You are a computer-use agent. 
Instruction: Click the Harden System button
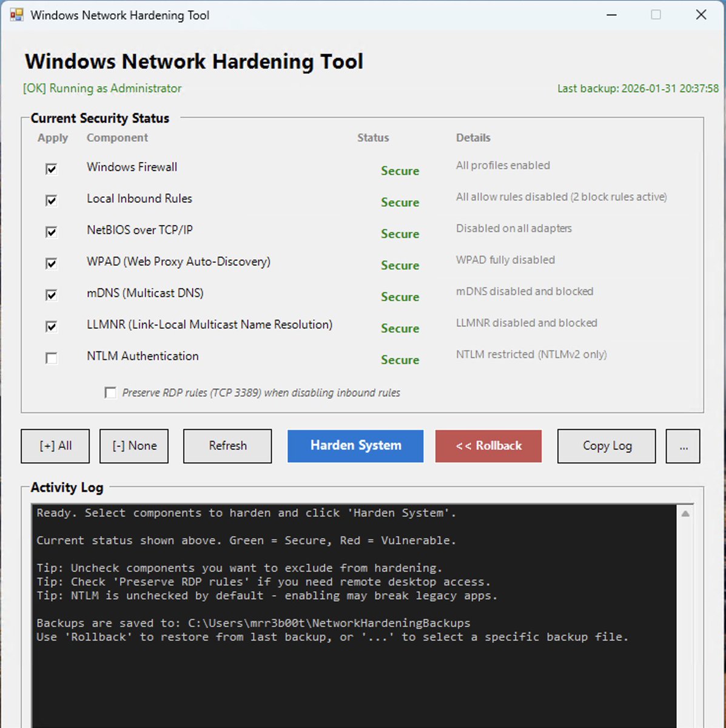click(x=355, y=446)
